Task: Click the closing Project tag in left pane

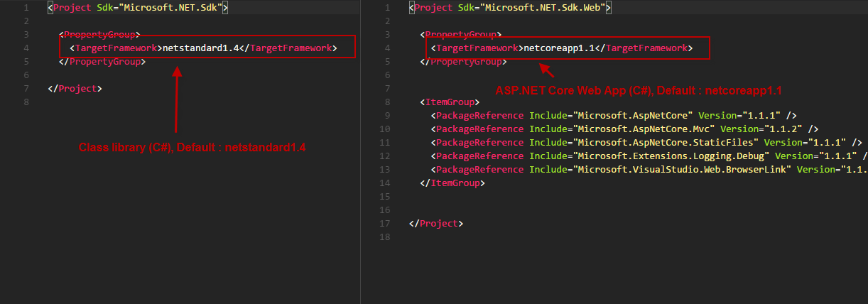Action: (75, 89)
